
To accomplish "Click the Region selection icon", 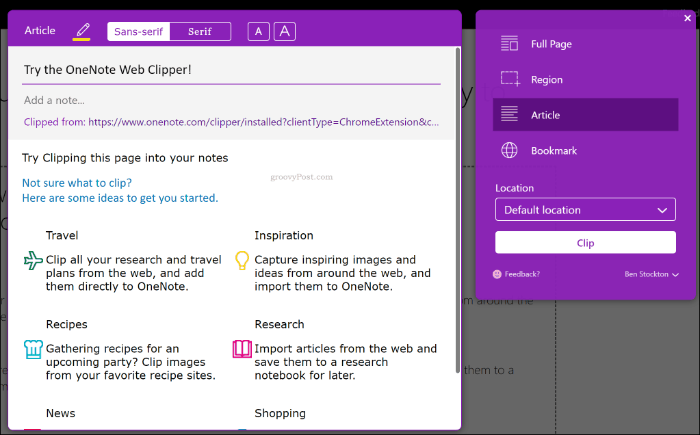I will [510, 79].
